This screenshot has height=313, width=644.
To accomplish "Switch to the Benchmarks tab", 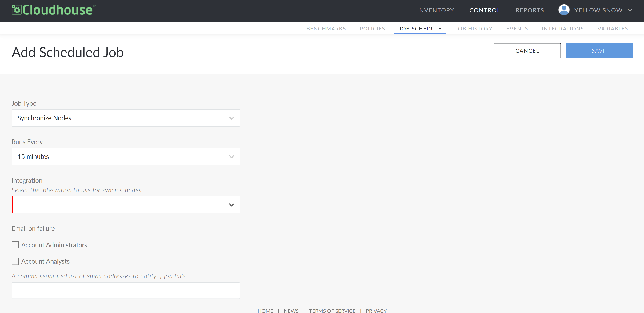I will [x=326, y=29].
